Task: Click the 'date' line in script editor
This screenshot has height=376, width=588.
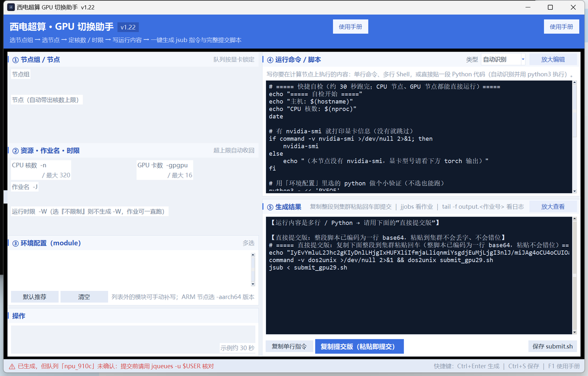Action: coord(276,116)
